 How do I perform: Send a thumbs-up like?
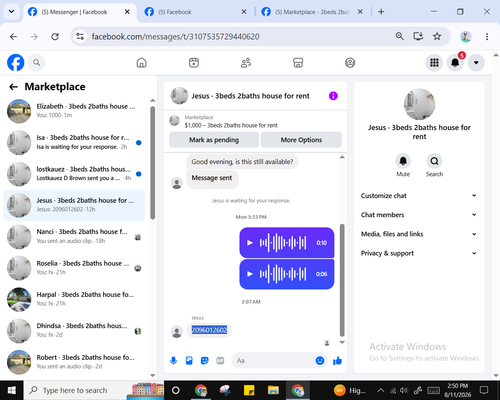pyautogui.click(x=337, y=360)
